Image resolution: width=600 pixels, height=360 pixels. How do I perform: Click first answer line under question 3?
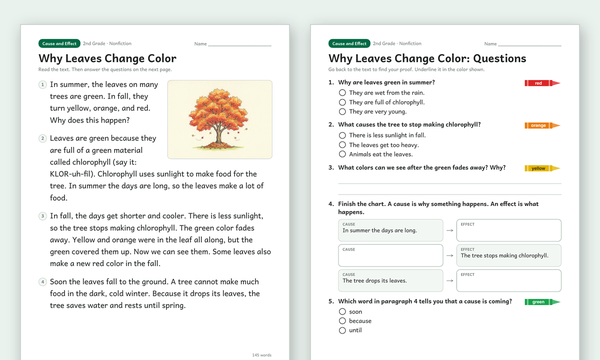[x=450, y=184]
